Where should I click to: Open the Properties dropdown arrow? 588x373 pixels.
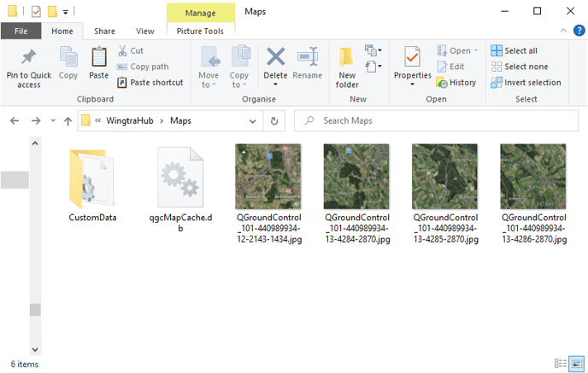[x=412, y=85]
